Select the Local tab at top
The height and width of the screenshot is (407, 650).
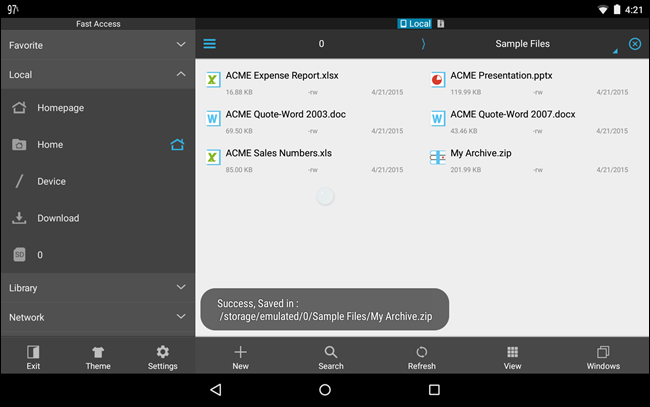(x=415, y=23)
